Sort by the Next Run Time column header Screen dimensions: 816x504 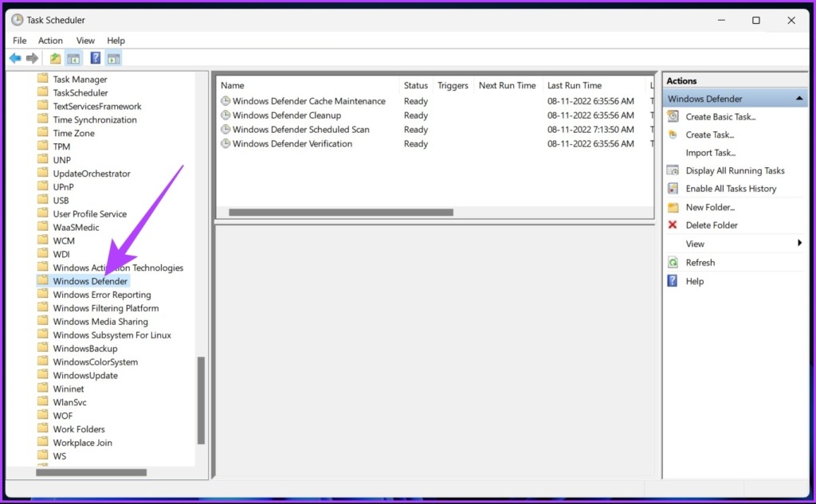point(508,85)
